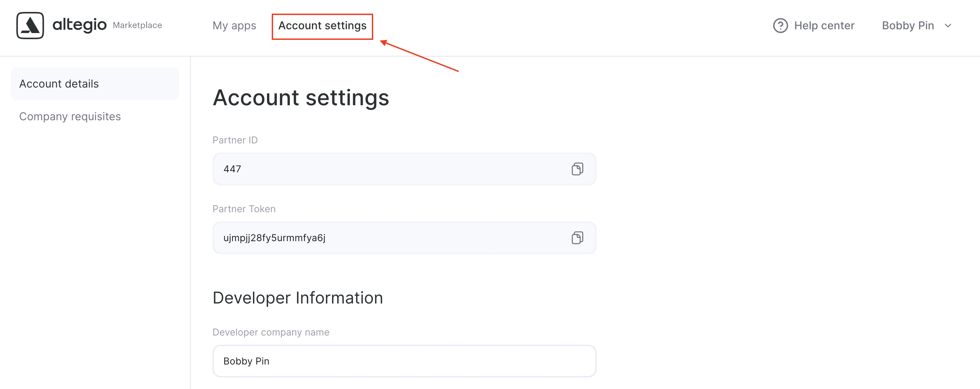Open Company requisites in the sidebar

[x=70, y=116]
